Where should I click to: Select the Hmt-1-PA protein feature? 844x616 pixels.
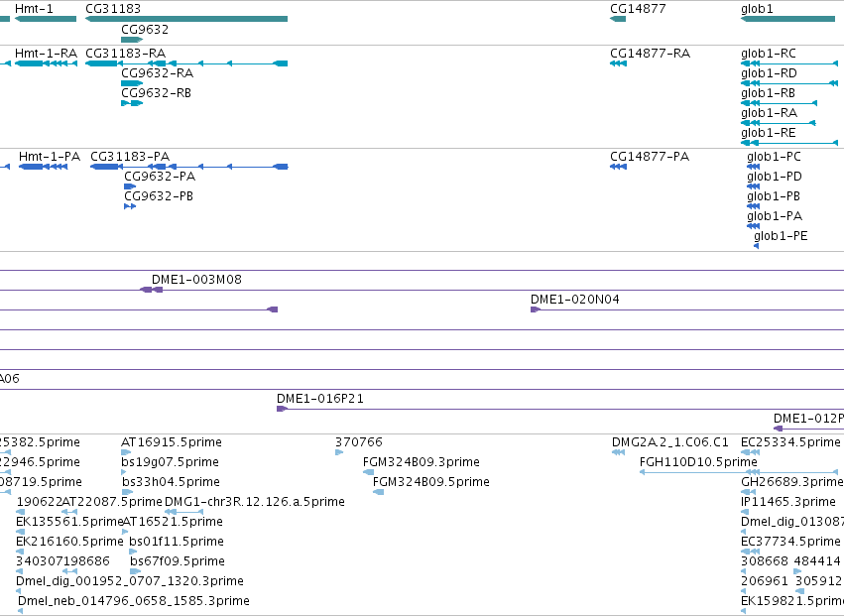tap(43, 167)
